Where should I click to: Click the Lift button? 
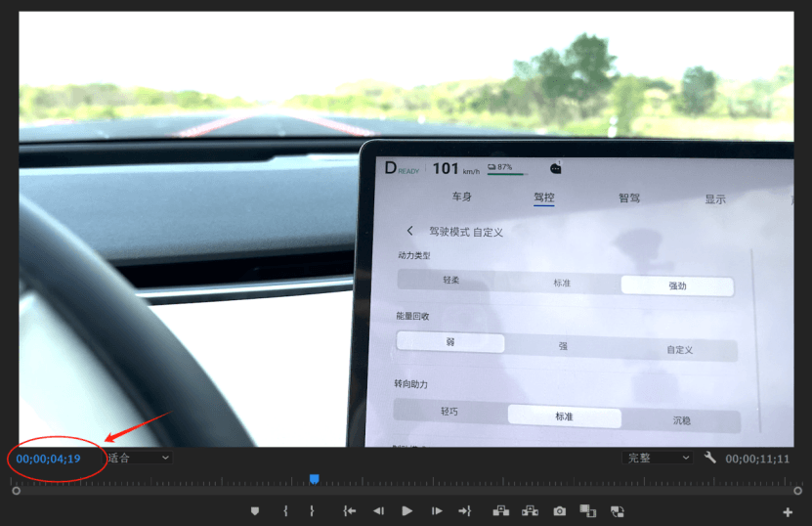pyautogui.click(x=500, y=511)
